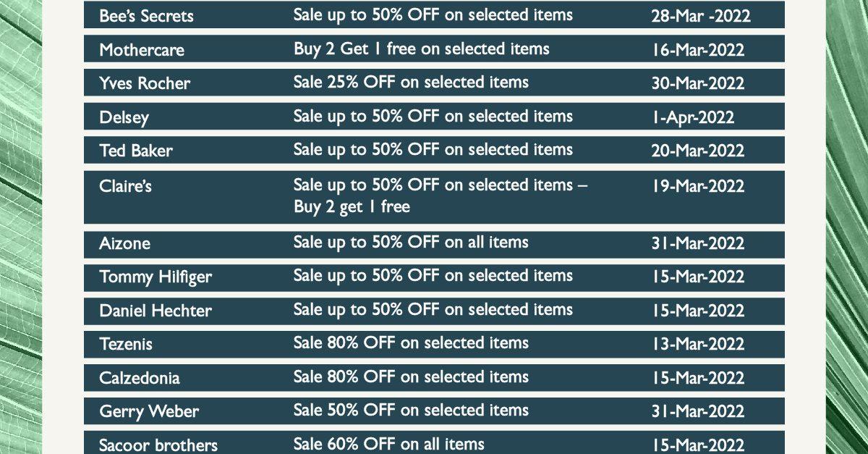
Task: Click the Aizone brand name
Action: 125,243
